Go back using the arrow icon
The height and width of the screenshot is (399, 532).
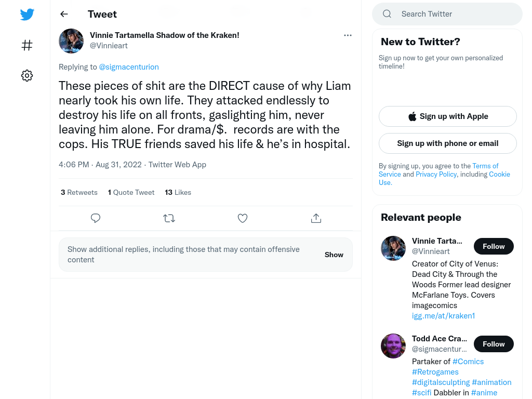[64, 14]
